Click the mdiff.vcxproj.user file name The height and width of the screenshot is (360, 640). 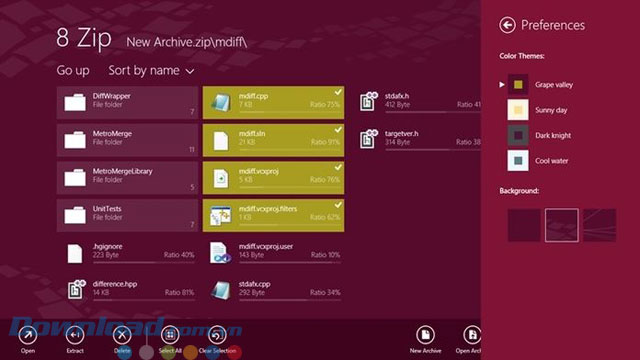pyautogui.click(x=266, y=246)
